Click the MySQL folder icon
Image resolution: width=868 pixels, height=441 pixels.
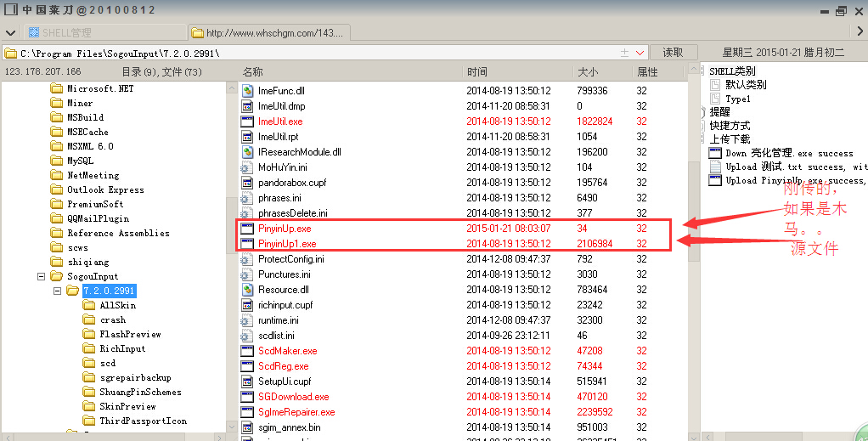point(56,161)
